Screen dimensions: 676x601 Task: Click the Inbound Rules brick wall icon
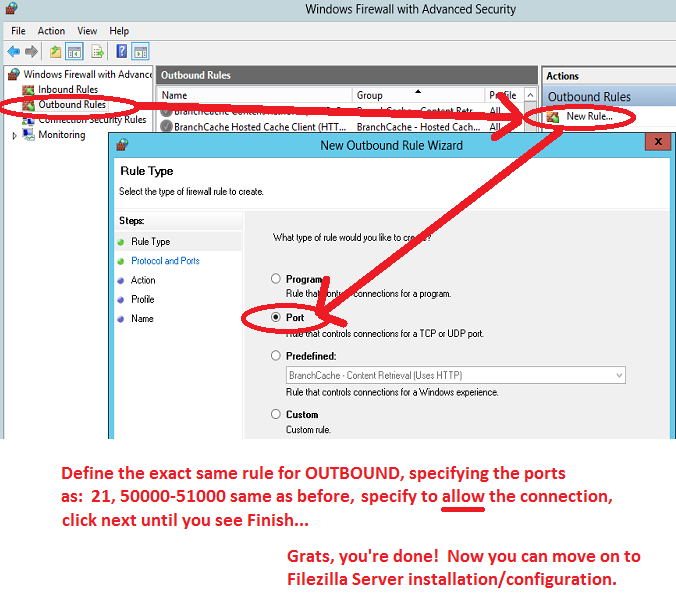(28, 90)
